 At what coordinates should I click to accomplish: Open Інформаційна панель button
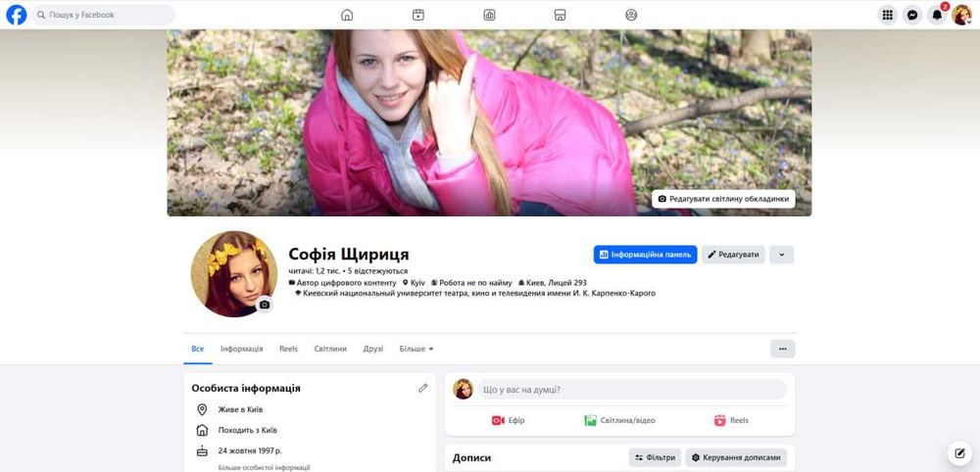click(x=645, y=255)
